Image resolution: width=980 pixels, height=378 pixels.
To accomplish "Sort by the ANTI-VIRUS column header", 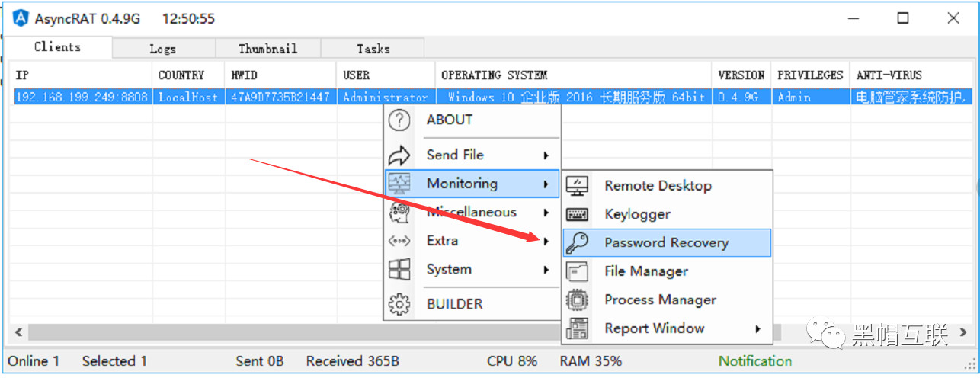I will 911,75.
